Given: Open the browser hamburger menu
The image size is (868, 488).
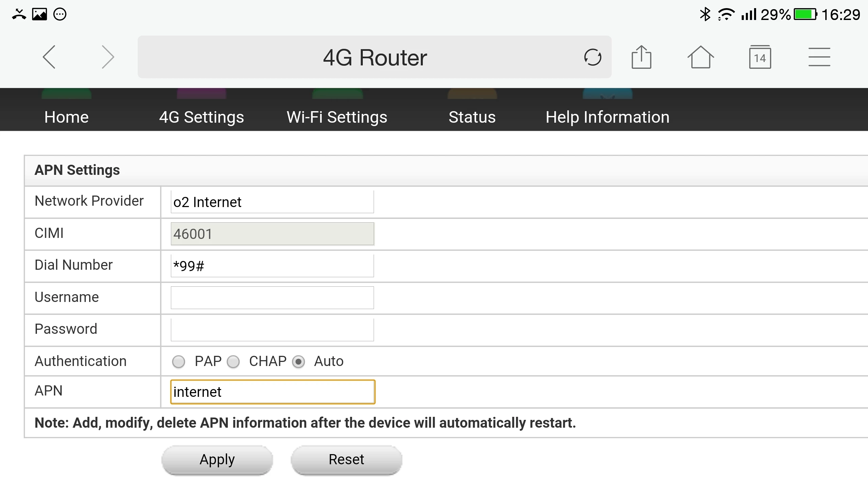Looking at the screenshot, I should click(x=819, y=57).
